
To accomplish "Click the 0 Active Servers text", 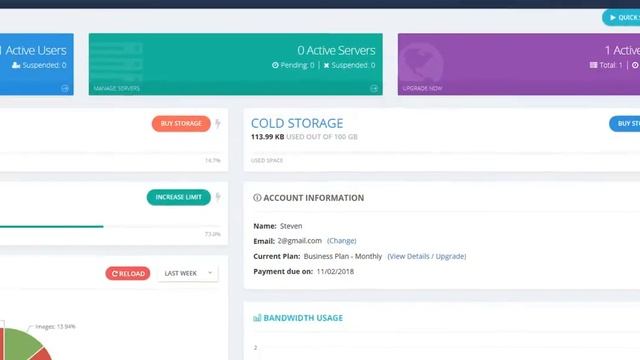I will tap(336, 50).
